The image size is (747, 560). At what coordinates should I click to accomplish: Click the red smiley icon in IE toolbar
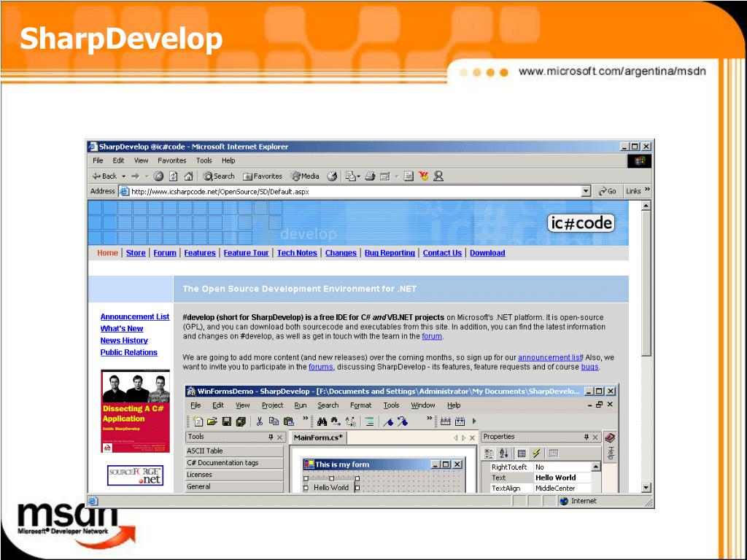(x=424, y=176)
